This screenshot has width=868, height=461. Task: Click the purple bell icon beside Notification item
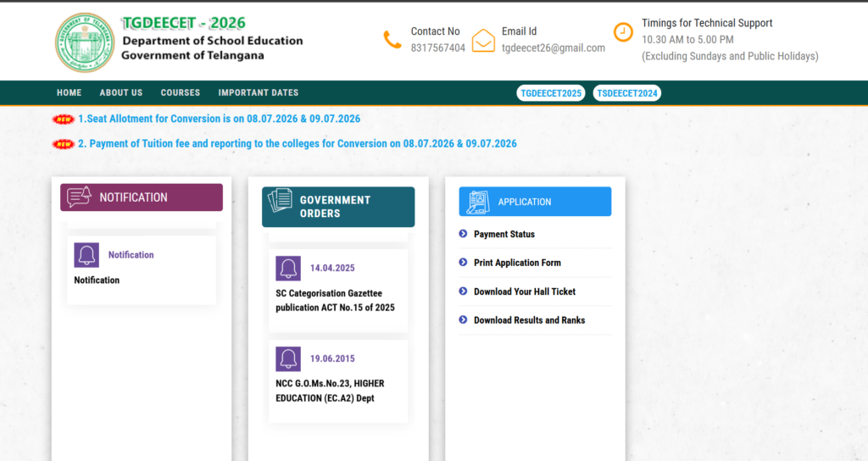pyautogui.click(x=86, y=255)
